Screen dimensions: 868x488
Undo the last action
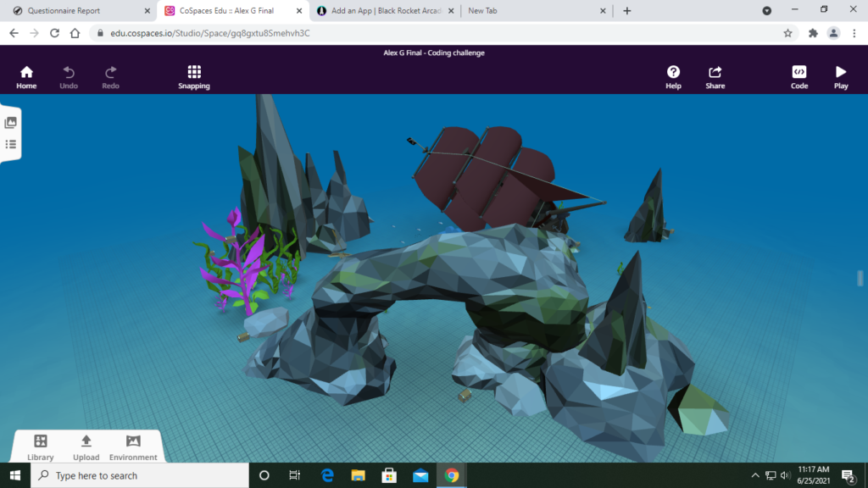69,77
